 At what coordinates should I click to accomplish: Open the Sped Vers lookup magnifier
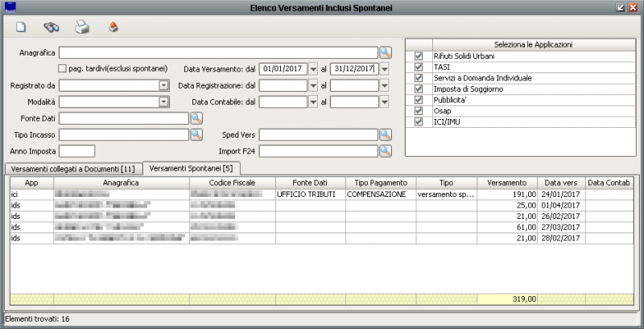pos(385,134)
